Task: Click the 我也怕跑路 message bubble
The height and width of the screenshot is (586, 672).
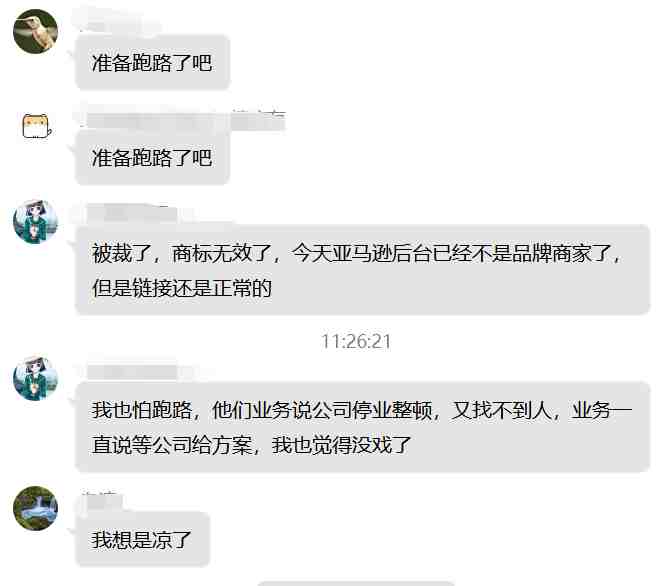Action: pos(363,427)
